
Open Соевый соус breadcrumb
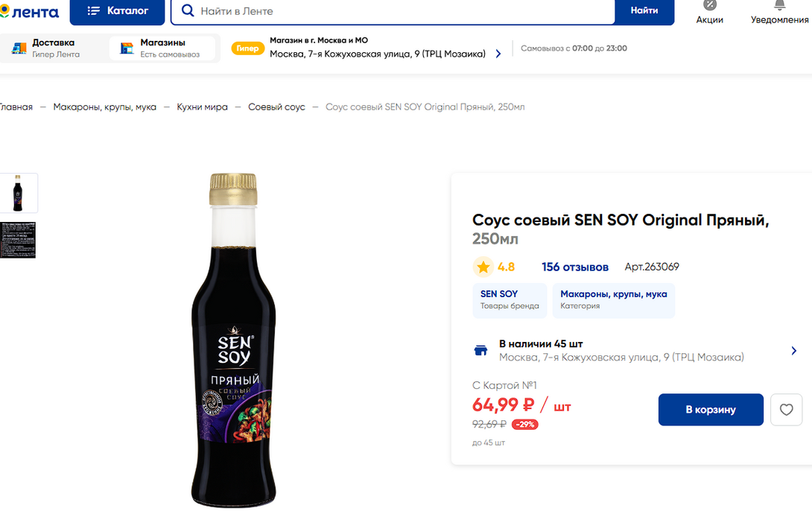click(x=276, y=107)
